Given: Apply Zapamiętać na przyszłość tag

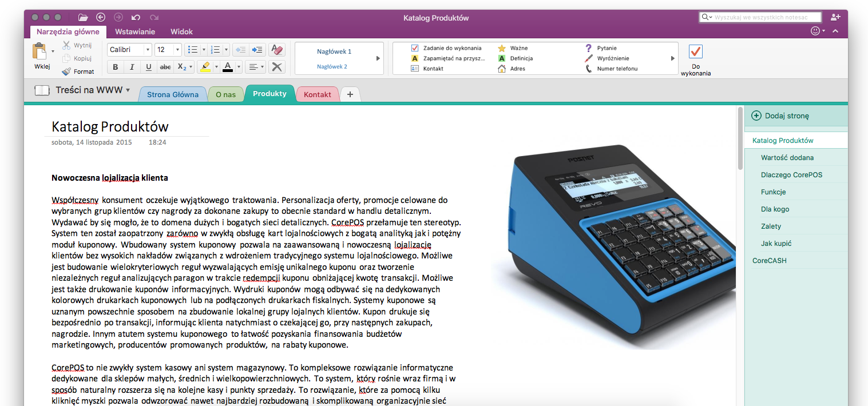Looking at the screenshot, I should pos(448,58).
